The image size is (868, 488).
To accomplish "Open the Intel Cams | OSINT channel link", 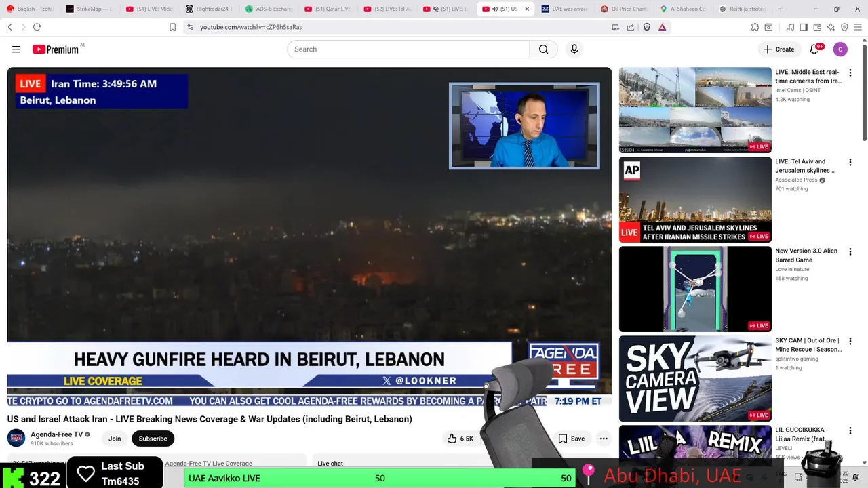I will click(x=798, y=90).
